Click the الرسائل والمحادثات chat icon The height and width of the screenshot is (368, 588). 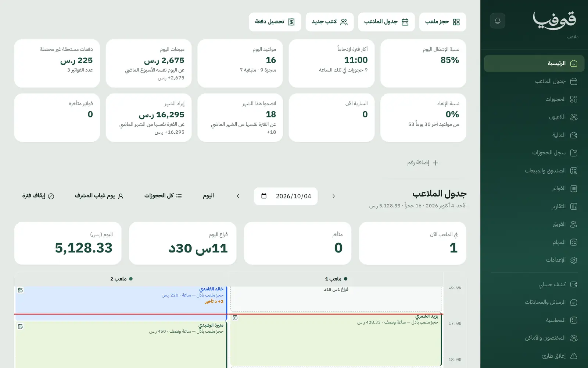[574, 302]
